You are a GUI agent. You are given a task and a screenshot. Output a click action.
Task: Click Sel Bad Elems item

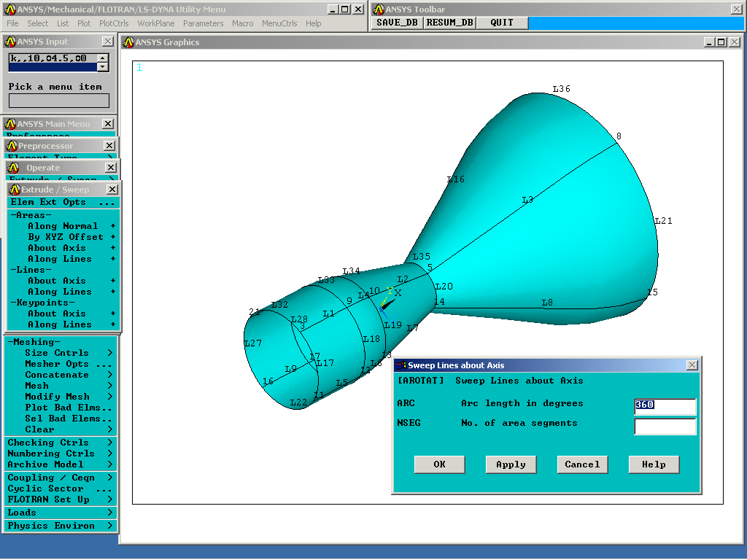click(x=61, y=419)
